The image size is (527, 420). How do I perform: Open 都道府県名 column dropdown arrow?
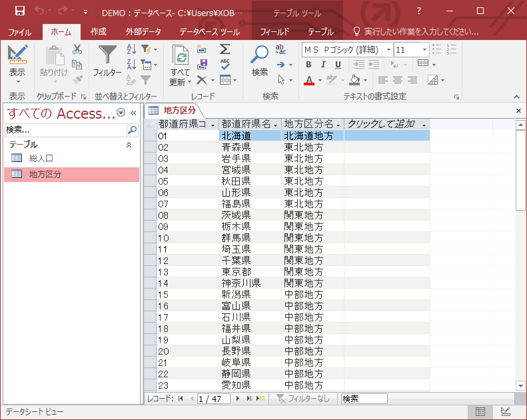[276, 125]
